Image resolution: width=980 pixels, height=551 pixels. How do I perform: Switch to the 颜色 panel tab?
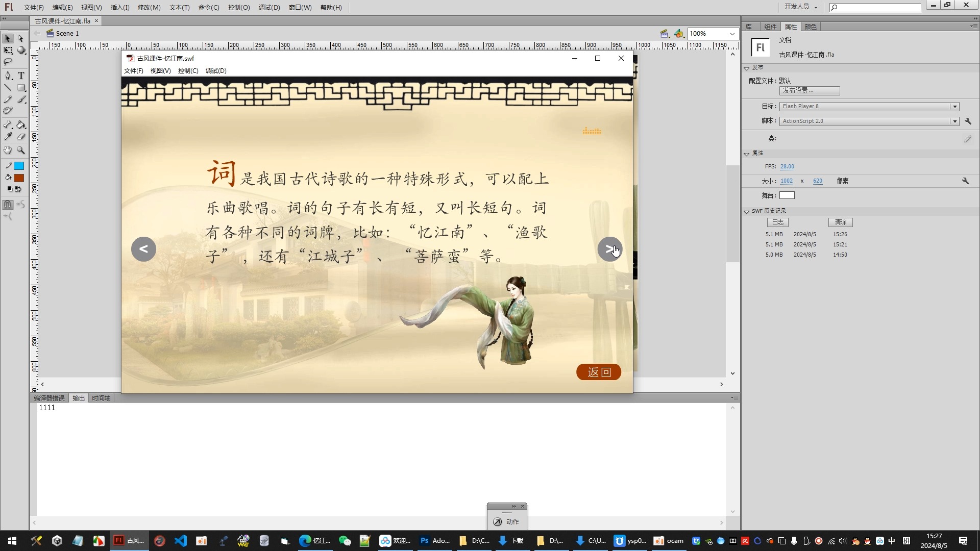point(811,27)
